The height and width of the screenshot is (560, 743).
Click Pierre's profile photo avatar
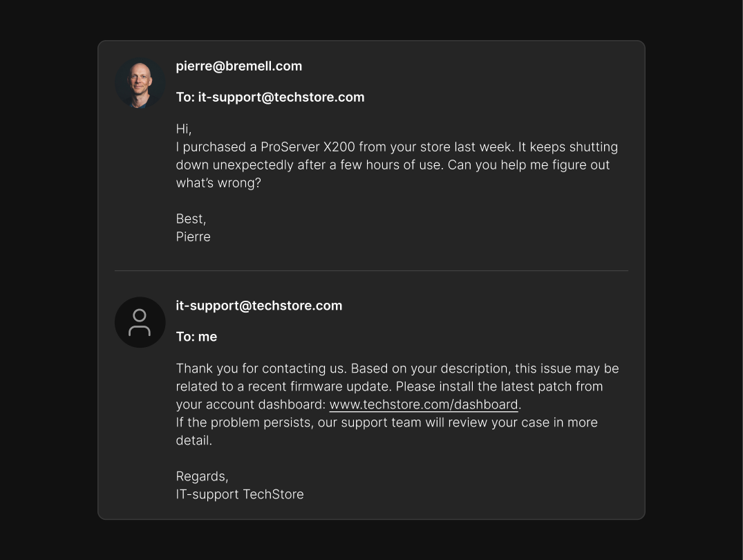pos(140,83)
